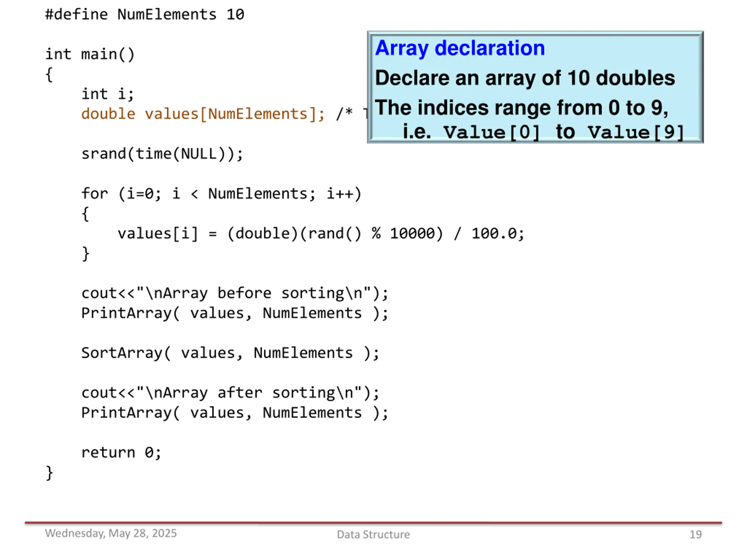
Task: Select the 'SortArray( values, NumElements );' line
Action: coord(230,353)
